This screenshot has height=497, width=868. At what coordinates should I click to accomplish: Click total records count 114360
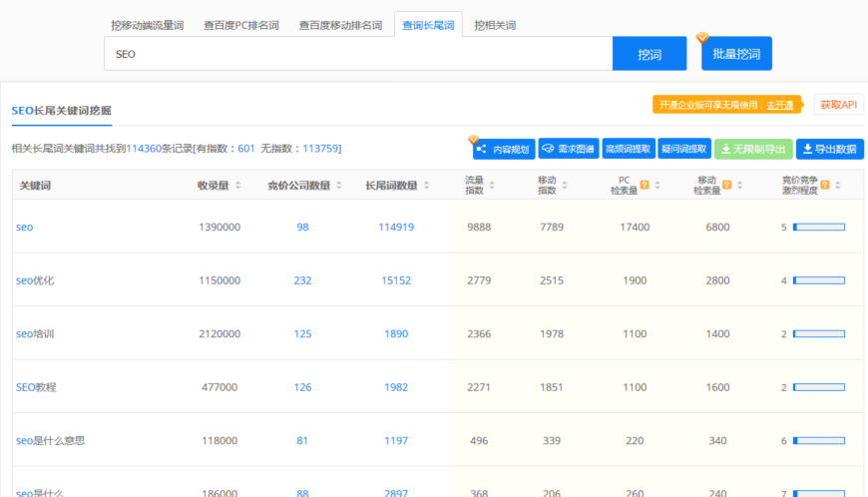click(144, 149)
